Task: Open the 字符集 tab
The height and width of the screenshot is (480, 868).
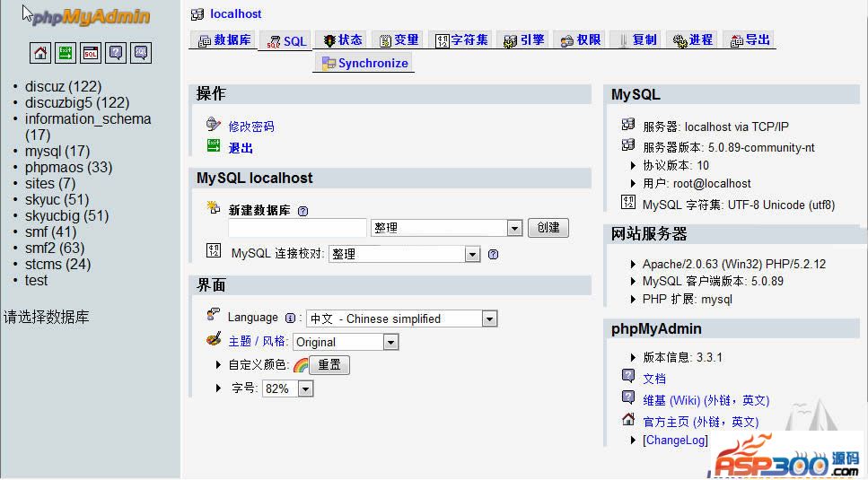Action: tap(461, 39)
